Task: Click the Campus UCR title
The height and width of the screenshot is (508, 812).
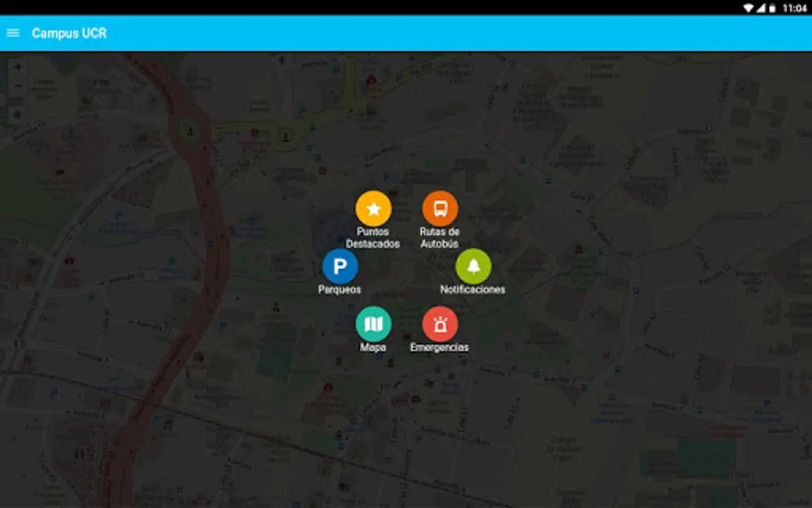Action: click(x=69, y=33)
